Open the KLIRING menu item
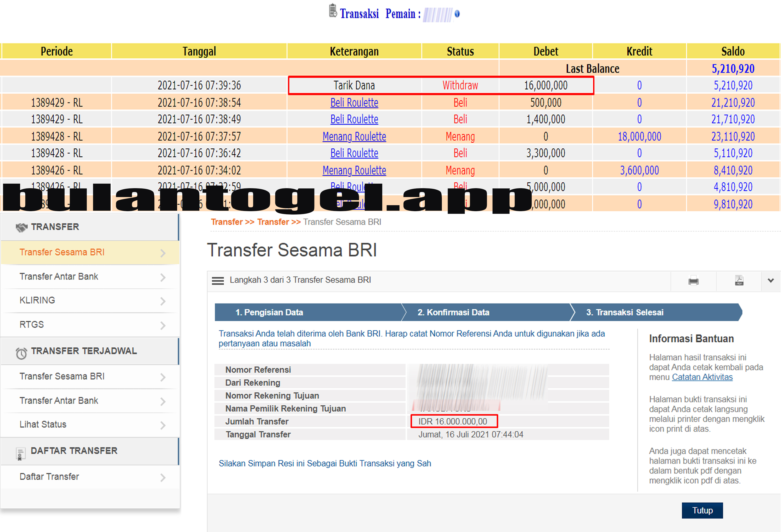This screenshot has width=781, height=532. tap(90, 300)
